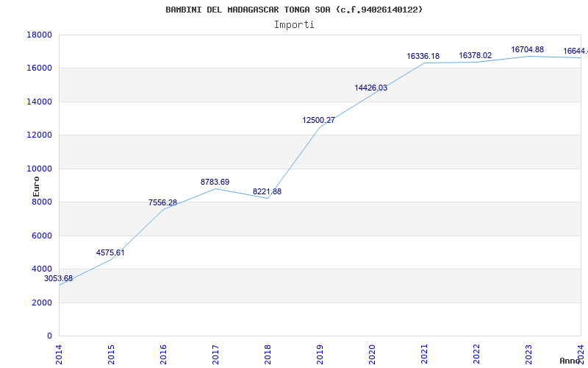This screenshot has height=368, width=588.
Task: Select the data label 8783.69
Action: (215, 182)
